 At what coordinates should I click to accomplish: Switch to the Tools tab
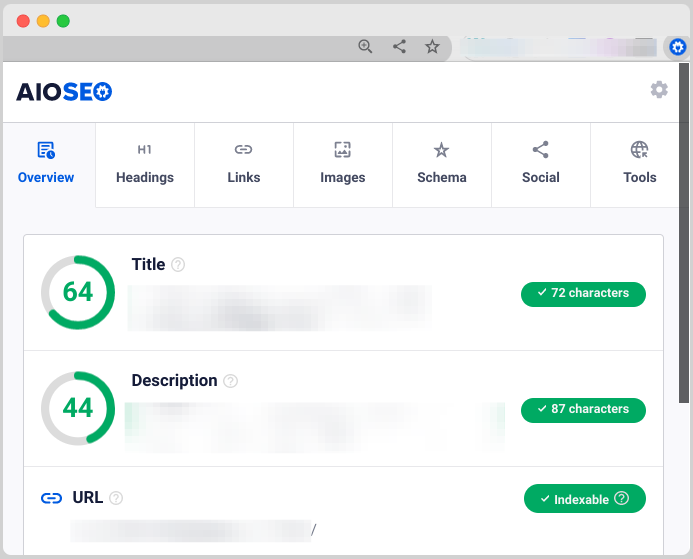[639, 164]
